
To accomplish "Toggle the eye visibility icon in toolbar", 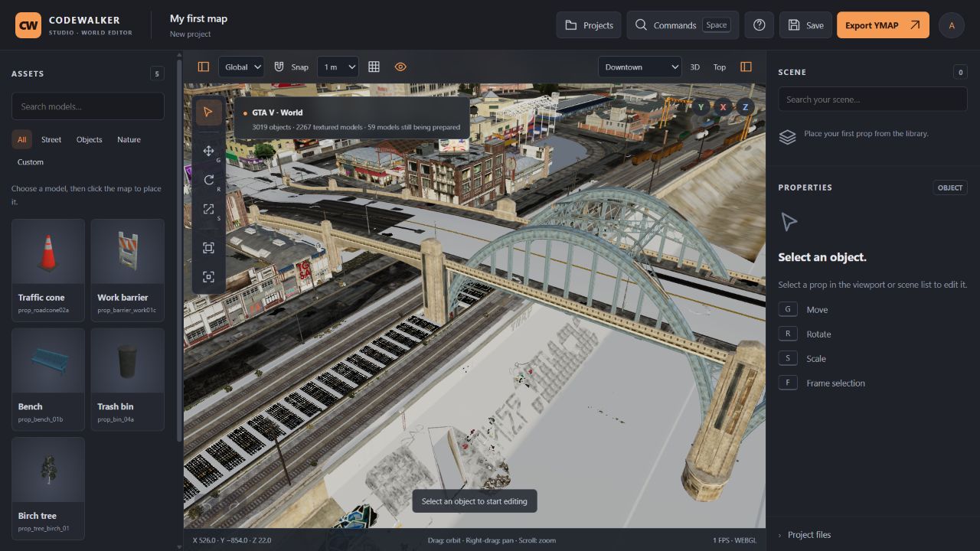I will click(x=400, y=67).
